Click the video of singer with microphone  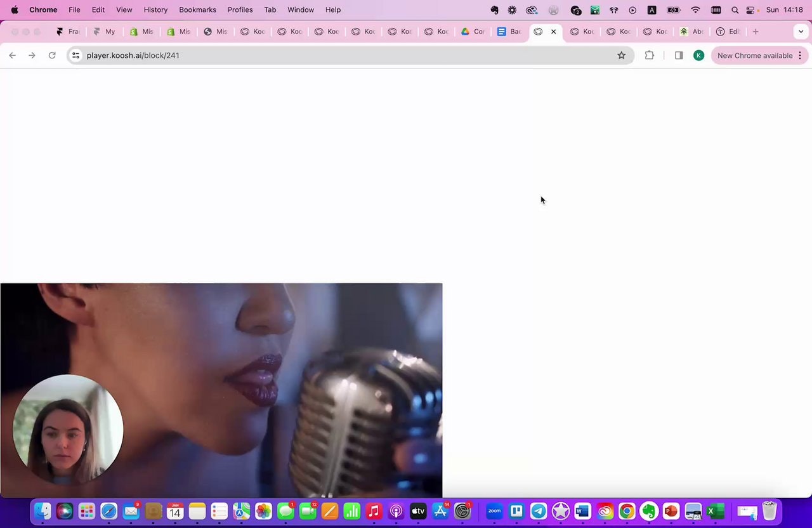[221, 390]
